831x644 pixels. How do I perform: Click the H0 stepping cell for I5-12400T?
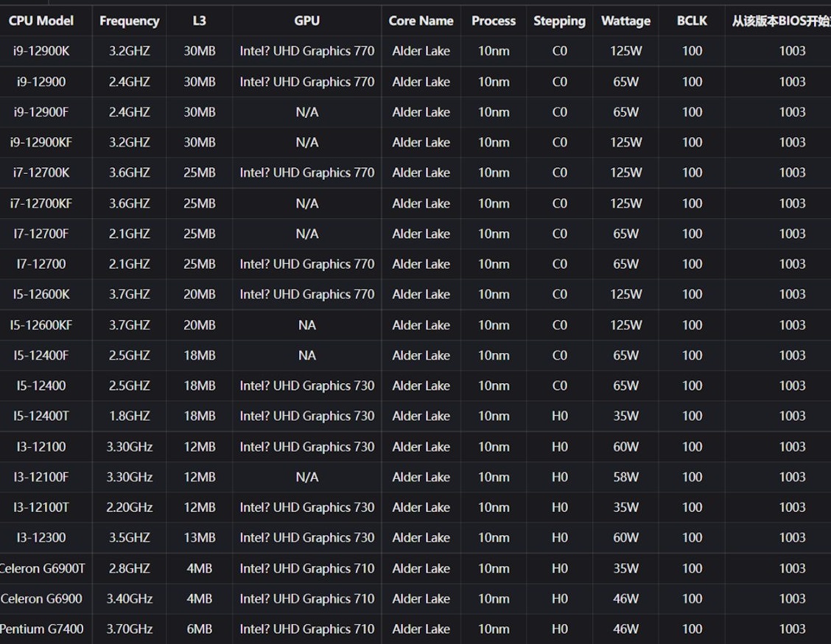[560, 416]
